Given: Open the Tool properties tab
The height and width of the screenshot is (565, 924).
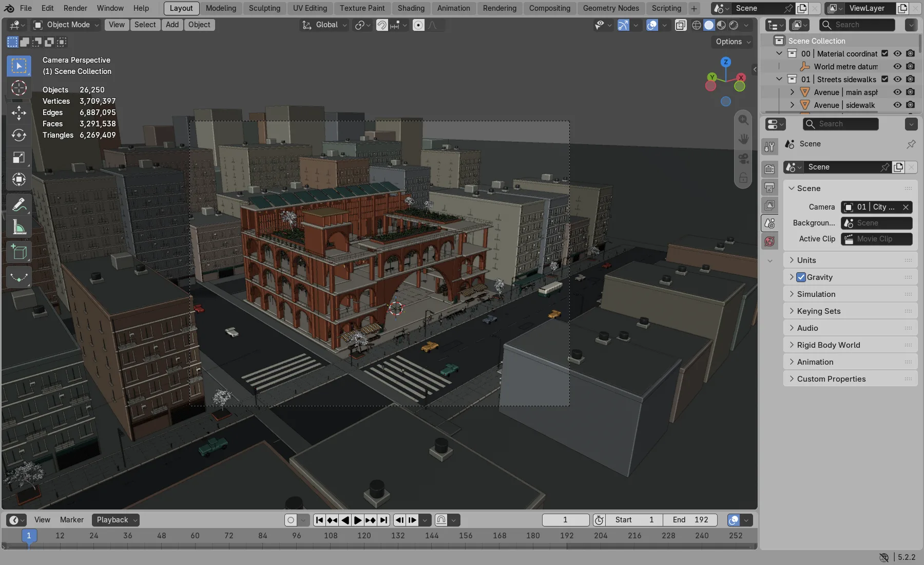Looking at the screenshot, I should coord(769,147).
